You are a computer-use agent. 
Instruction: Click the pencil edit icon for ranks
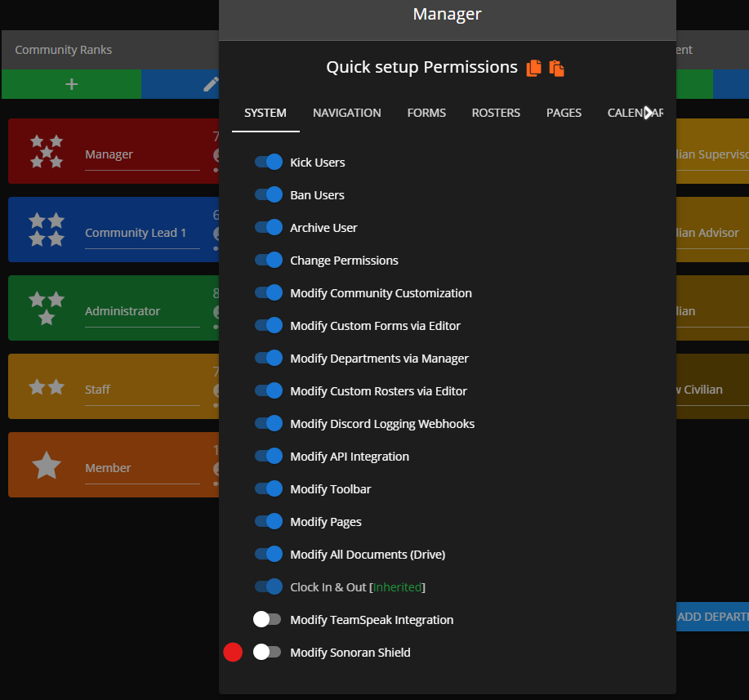pyautogui.click(x=210, y=84)
